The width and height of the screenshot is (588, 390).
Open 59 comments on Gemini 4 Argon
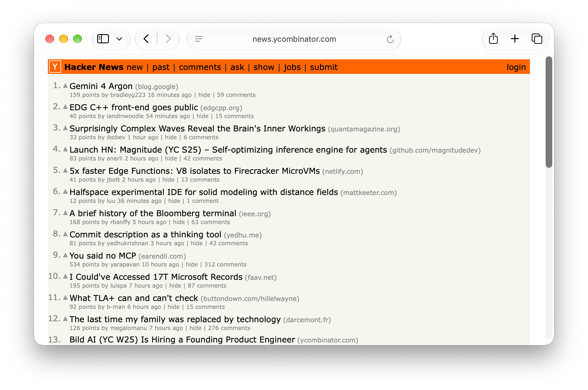click(x=236, y=95)
